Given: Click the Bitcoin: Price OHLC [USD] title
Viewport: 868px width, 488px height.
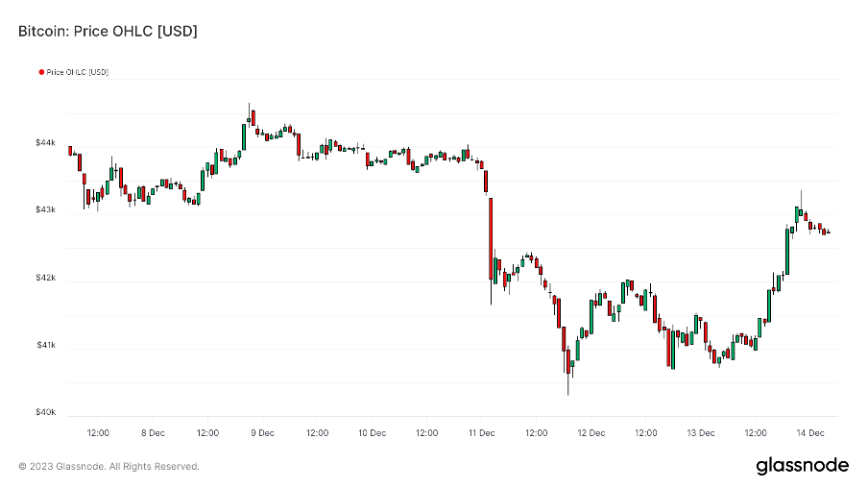Looking at the screenshot, I should 108,32.
